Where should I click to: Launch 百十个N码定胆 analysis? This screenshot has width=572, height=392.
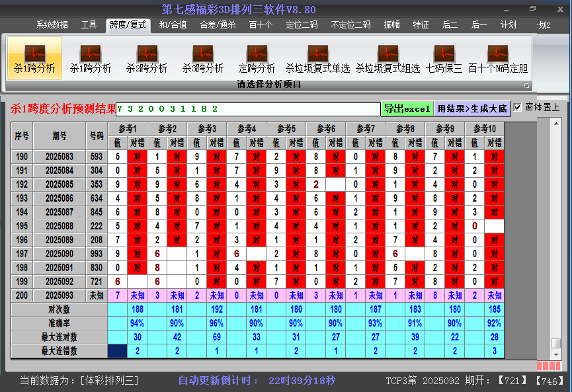498,58
